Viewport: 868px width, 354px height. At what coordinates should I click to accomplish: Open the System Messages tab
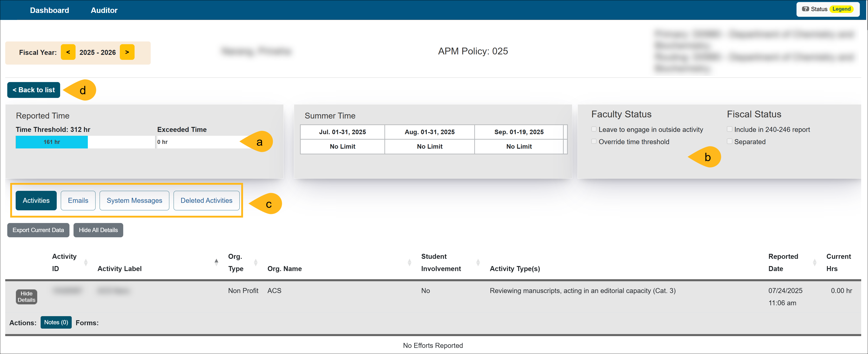[x=134, y=200]
